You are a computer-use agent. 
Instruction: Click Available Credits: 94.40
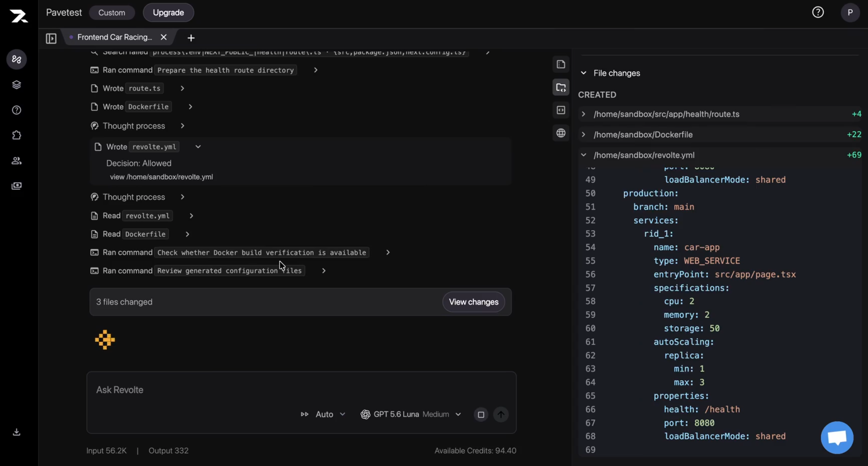(475, 451)
